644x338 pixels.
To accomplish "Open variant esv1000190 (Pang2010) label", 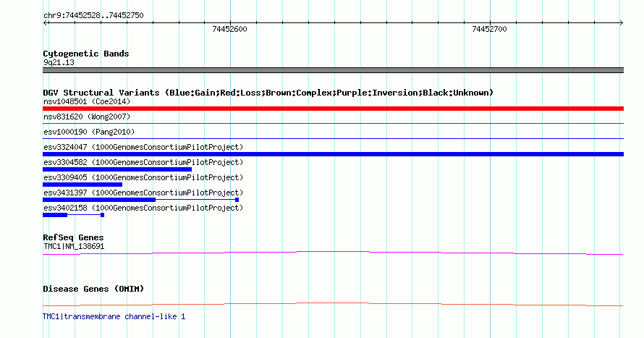I will 89,132.
